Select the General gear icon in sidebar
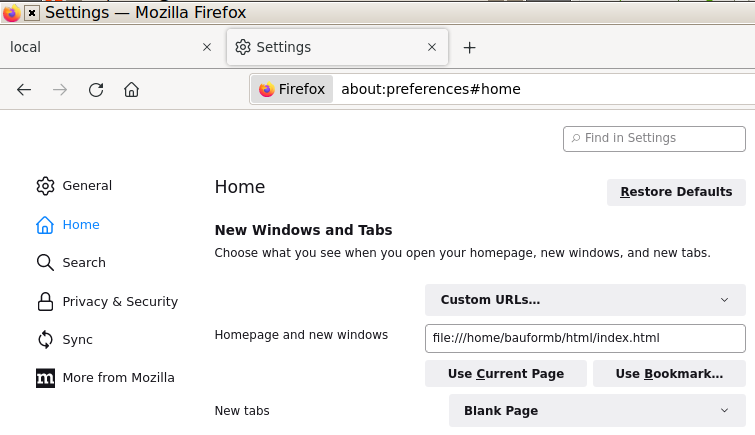Screen dimensions: 755x435 click(45, 186)
